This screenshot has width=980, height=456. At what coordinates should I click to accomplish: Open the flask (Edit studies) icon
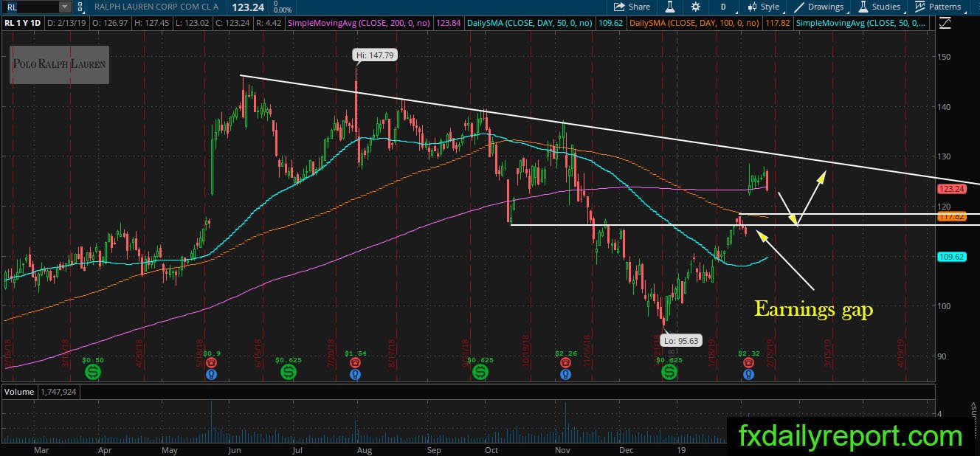[670, 7]
